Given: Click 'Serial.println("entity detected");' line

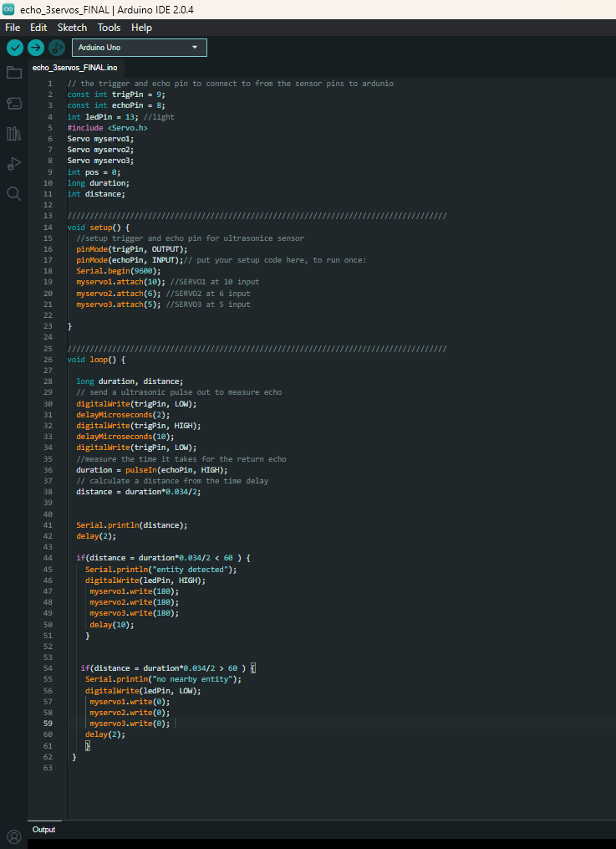Looking at the screenshot, I should pyautogui.click(x=161, y=570).
